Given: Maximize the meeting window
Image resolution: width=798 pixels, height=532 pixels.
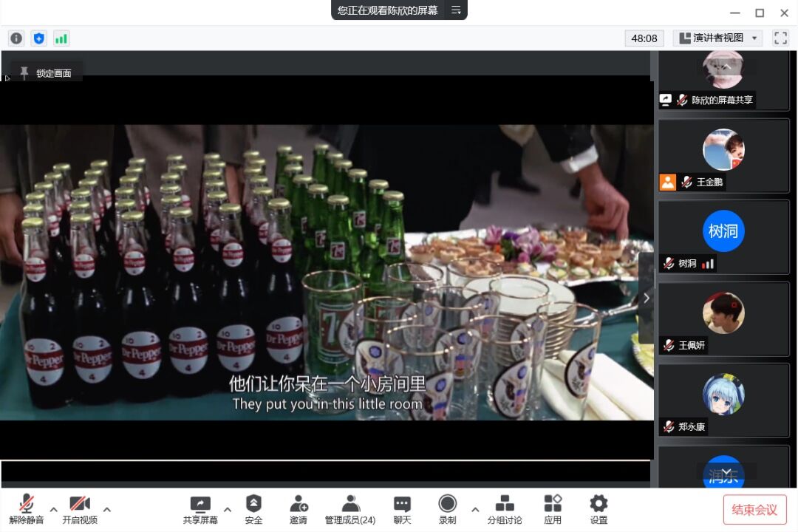Looking at the screenshot, I should coord(760,13).
